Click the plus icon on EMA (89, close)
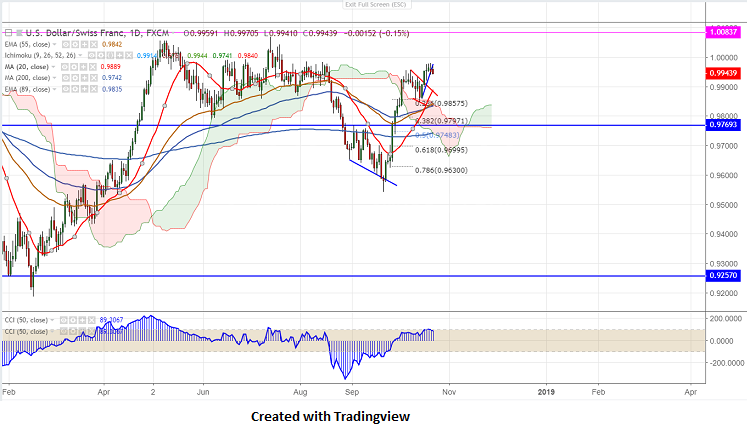This screenshot has height=429, width=747. [84, 89]
